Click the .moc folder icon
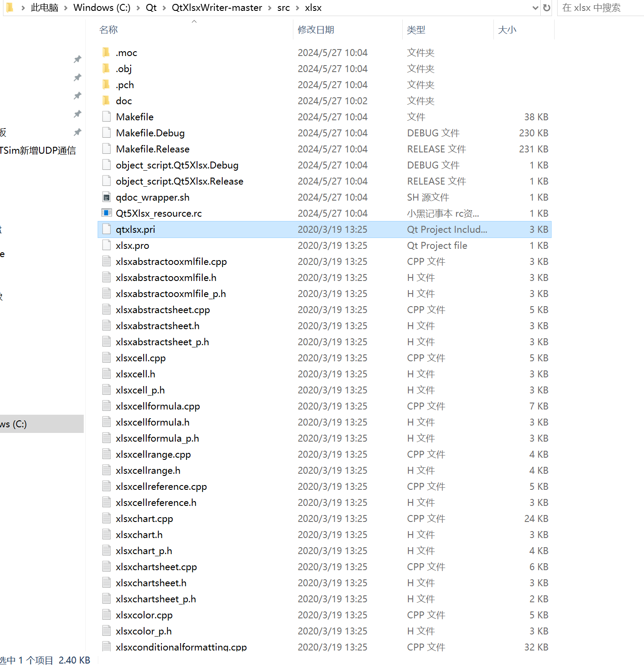 (106, 53)
